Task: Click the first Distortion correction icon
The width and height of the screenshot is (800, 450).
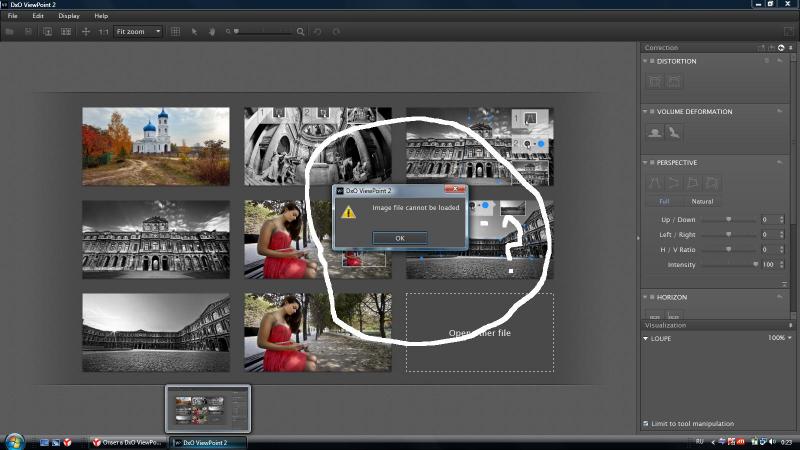Action: (655, 82)
